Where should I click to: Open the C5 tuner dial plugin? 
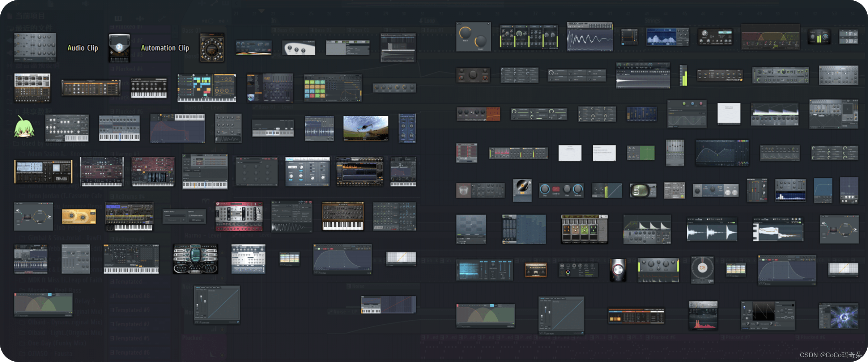point(702,270)
